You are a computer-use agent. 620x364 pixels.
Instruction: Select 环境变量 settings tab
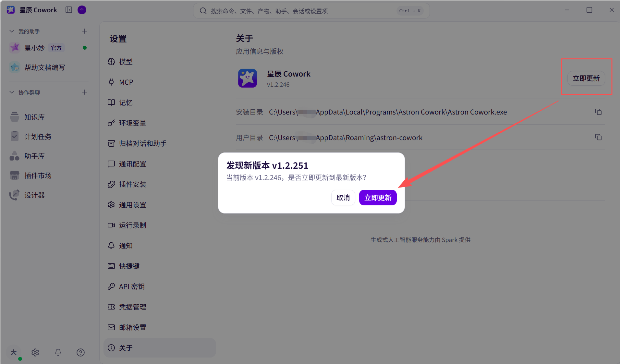[x=160, y=123]
